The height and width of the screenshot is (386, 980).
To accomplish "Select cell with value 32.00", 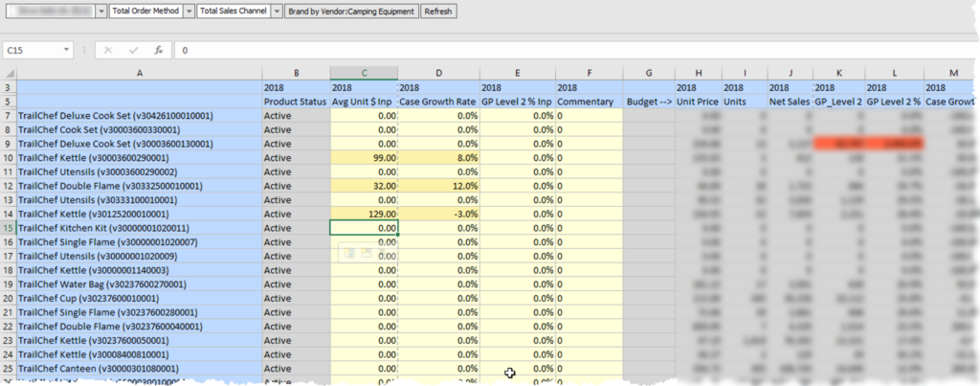I will (364, 187).
